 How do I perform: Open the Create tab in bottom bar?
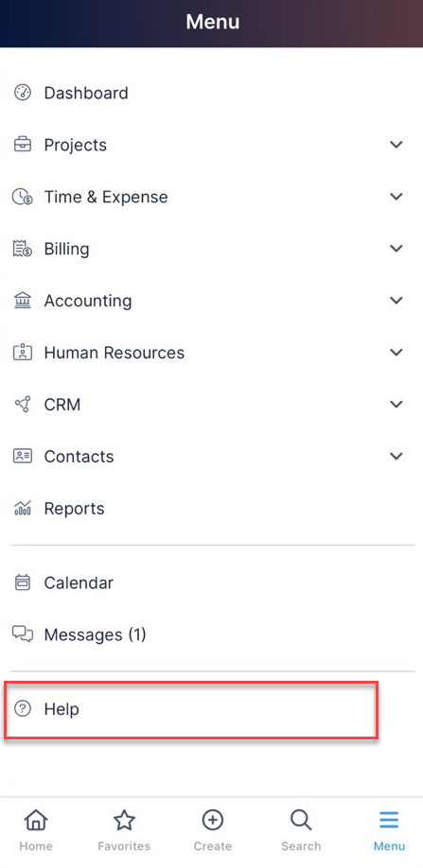[213, 830]
